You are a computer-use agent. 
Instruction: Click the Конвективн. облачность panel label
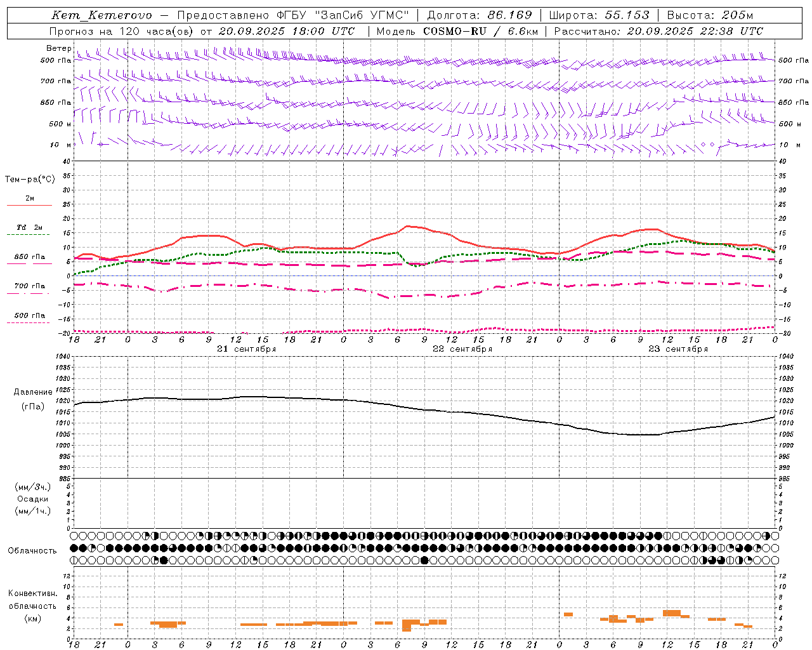point(33,600)
